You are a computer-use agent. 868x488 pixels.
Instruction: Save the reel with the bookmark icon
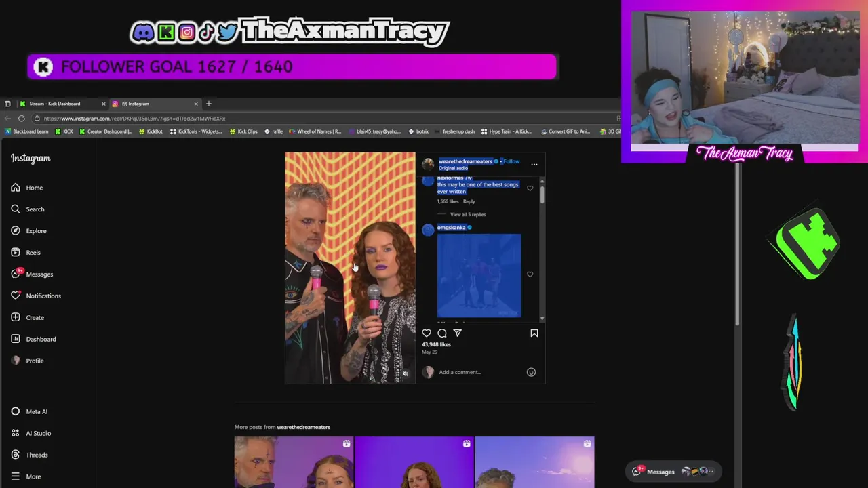(534, 333)
